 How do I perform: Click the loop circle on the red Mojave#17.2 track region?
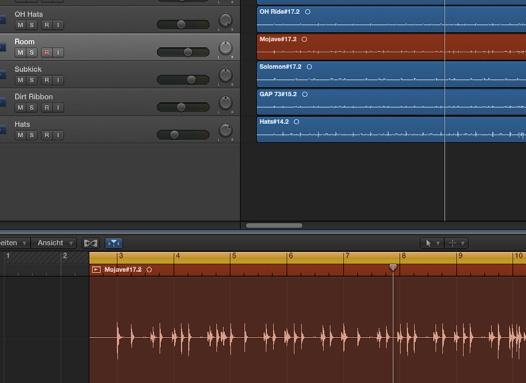[x=304, y=39]
